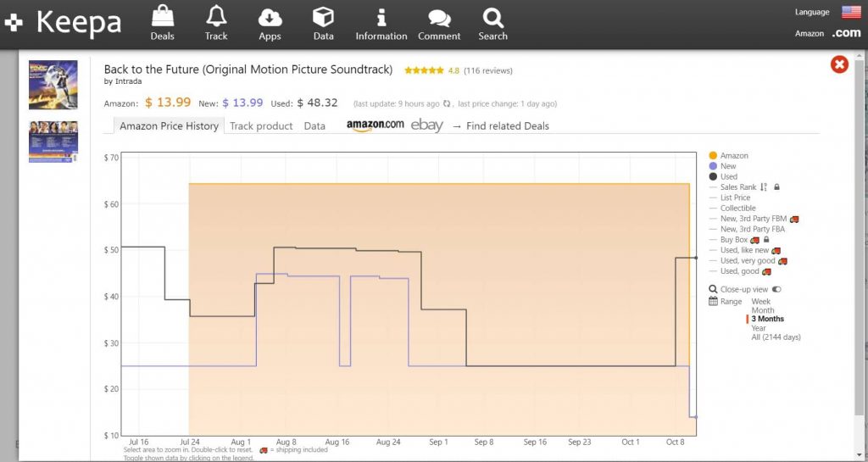
Task: Click the truck icon beside New, 3rd Party FBM
Action: 793,219
